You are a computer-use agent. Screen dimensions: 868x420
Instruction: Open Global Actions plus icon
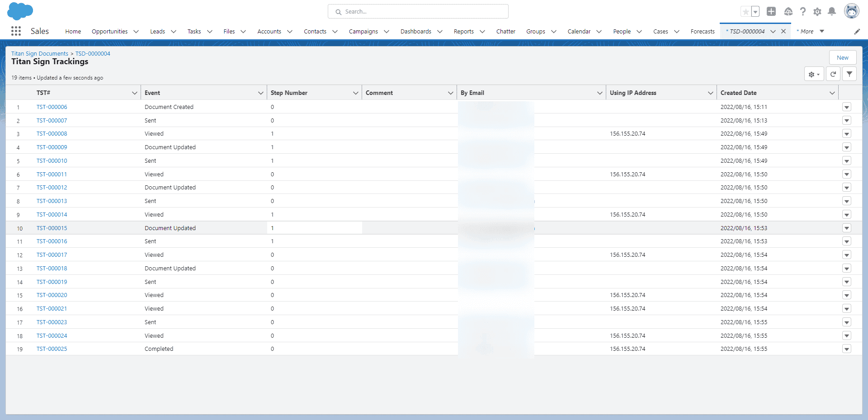tap(771, 12)
